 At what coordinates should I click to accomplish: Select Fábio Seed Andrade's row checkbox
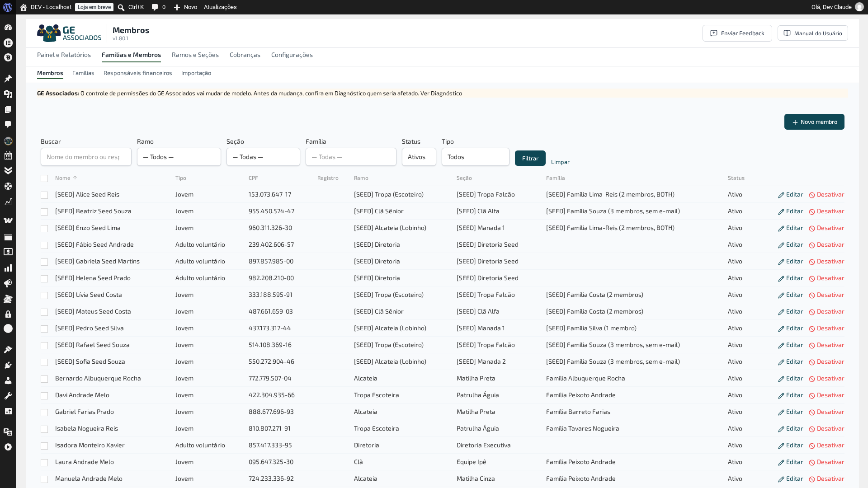click(x=44, y=245)
